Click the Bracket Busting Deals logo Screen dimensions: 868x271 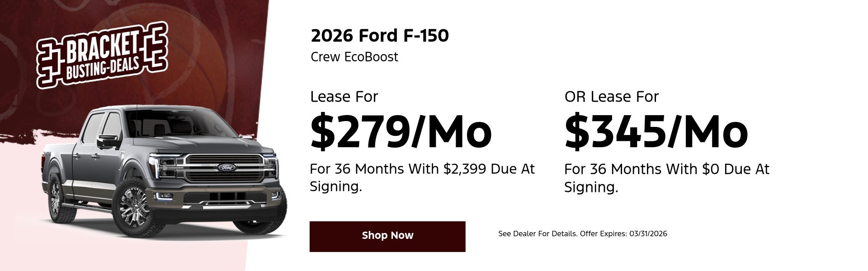(x=102, y=56)
